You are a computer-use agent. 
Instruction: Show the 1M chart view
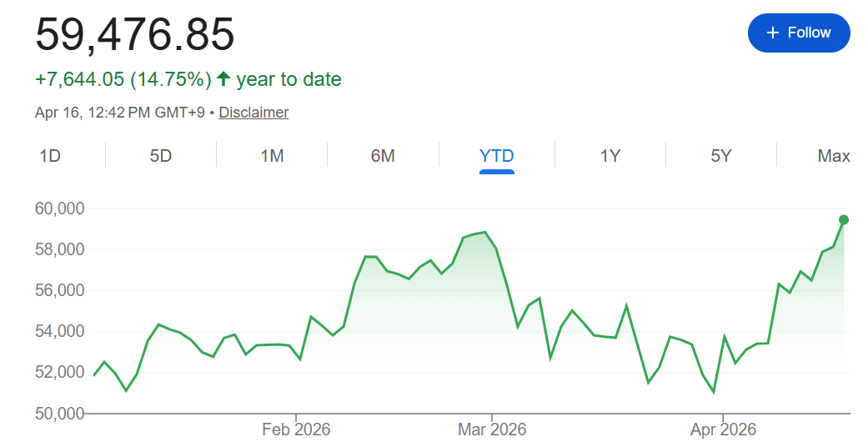[x=272, y=156]
